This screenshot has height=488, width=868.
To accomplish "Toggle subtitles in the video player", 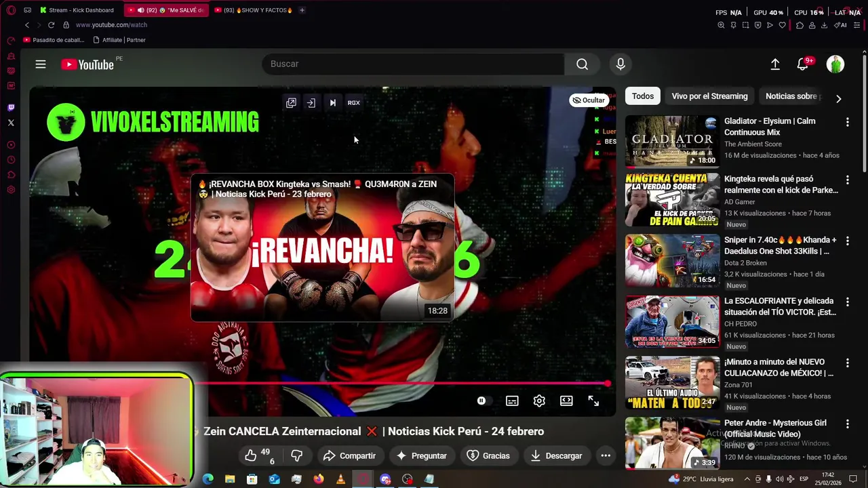I will click(512, 401).
